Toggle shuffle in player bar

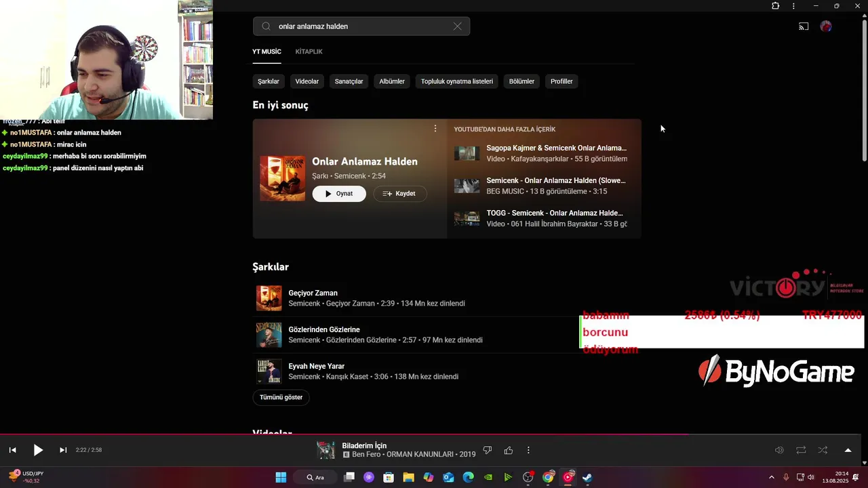pyautogui.click(x=823, y=450)
